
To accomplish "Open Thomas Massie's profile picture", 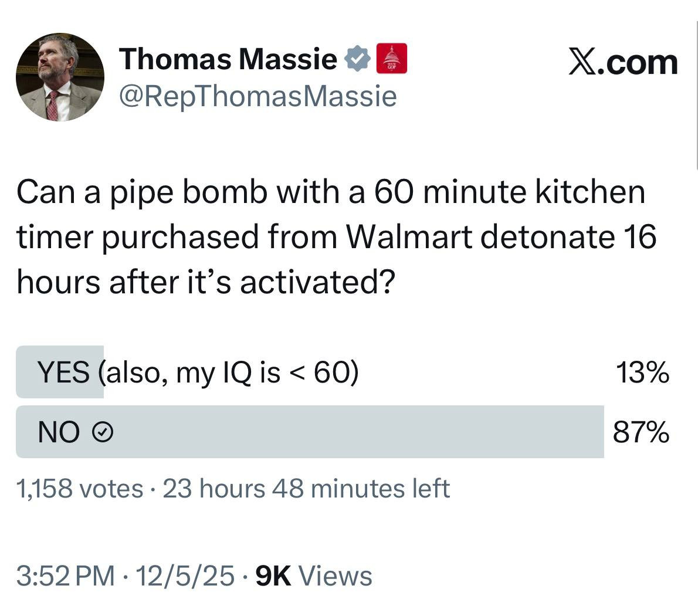I will tap(60, 77).
